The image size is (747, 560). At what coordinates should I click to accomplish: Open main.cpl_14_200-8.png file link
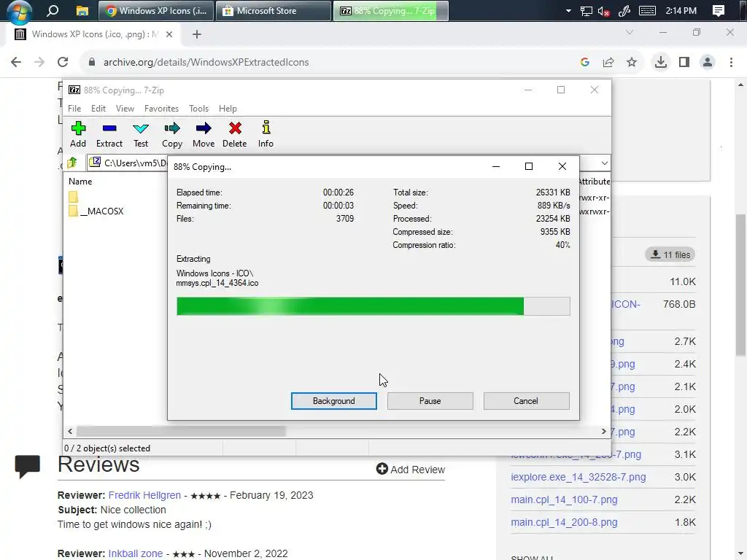click(x=564, y=522)
